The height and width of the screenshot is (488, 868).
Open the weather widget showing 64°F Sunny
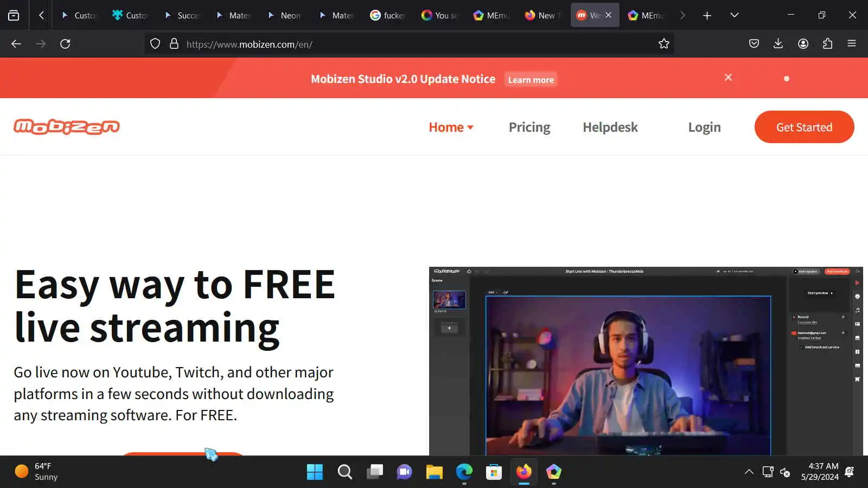pos(36,472)
